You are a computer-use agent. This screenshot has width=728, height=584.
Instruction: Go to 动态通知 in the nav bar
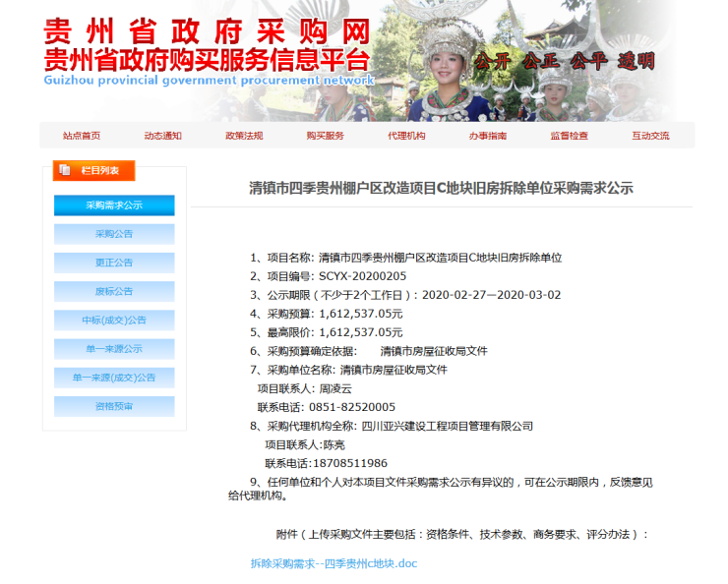[x=163, y=136]
